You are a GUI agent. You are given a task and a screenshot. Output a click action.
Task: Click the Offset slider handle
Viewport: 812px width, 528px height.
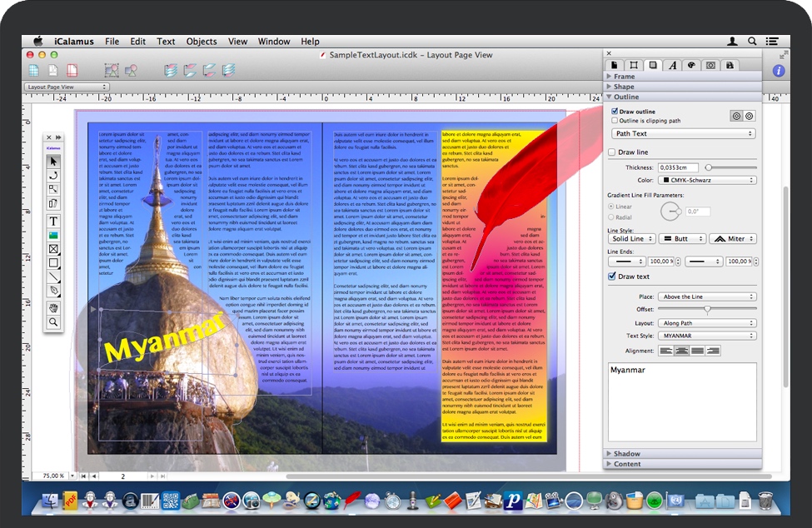[707, 309]
